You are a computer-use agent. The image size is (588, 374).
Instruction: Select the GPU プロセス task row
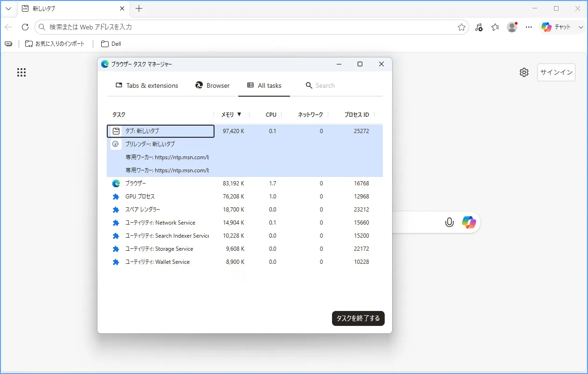[245, 197]
